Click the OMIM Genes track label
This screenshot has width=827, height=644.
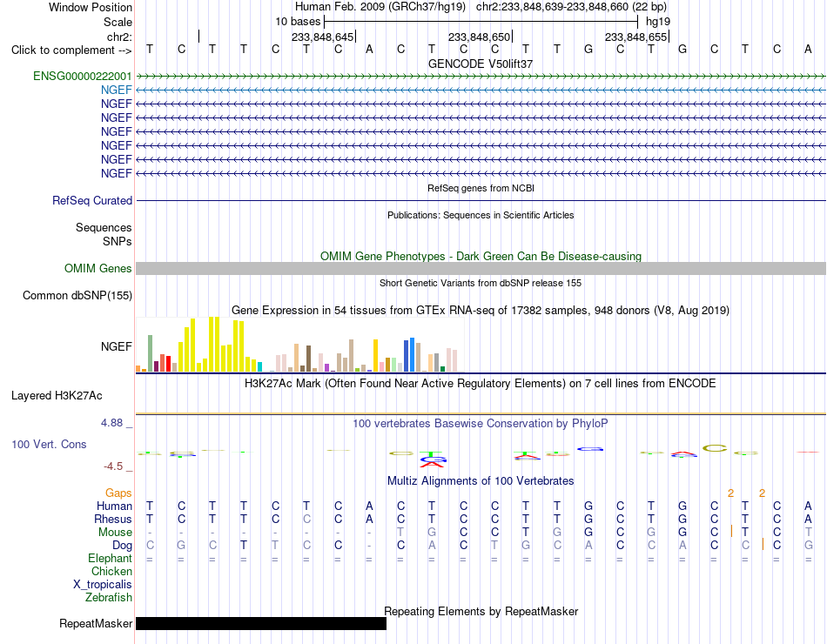(x=98, y=268)
